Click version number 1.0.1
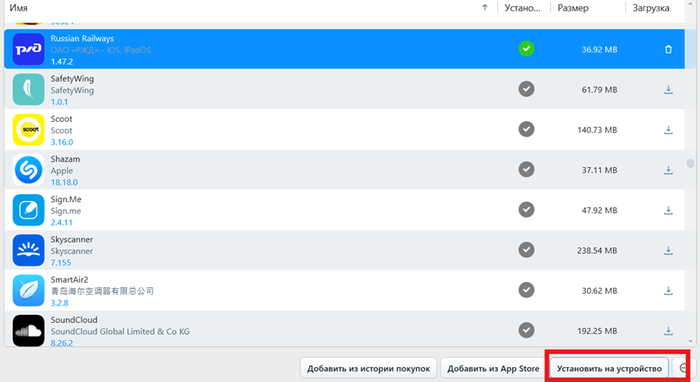This screenshot has height=382, width=700. tap(59, 102)
